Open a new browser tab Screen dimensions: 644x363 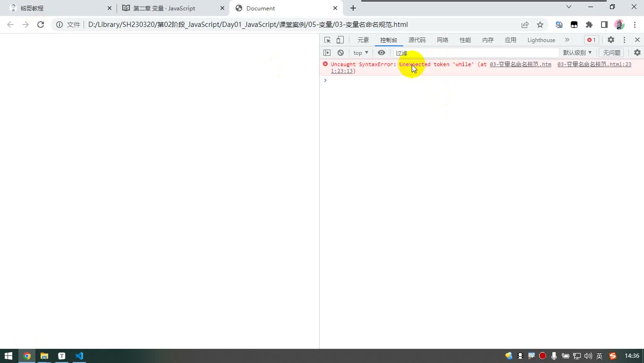[353, 8]
